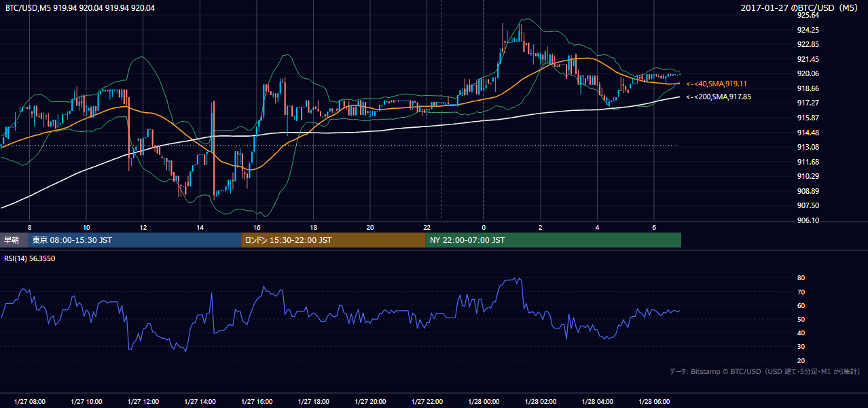Click price axis value 925.64
Image resolution: width=868 pixels, height=408 pixels.
point(808,15)
